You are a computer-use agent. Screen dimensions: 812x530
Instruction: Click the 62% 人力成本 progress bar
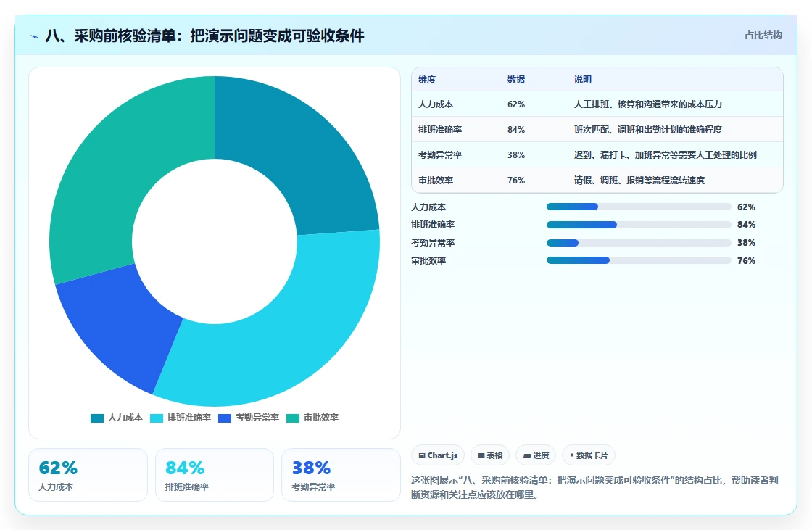click(x=639, y=207)
